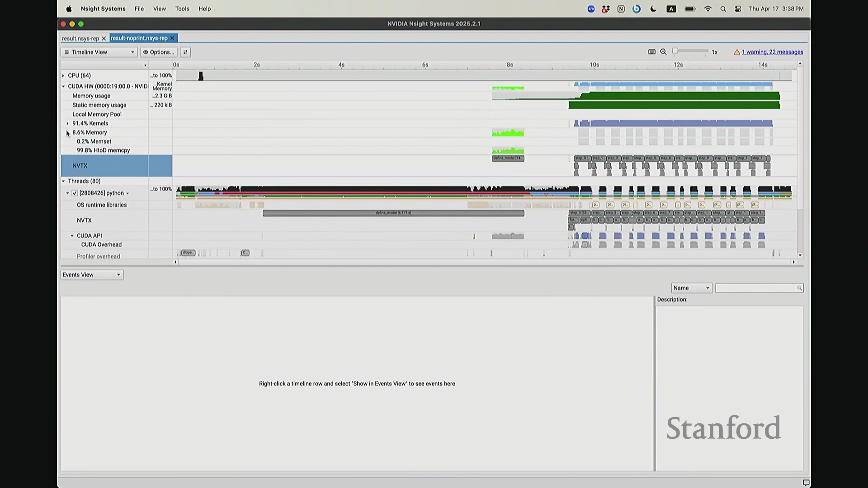Image resolution: width=868 pixels, height=488 pixels.
Task: Expand the 91.4% Kernels row
Action: tap(68, 123)
